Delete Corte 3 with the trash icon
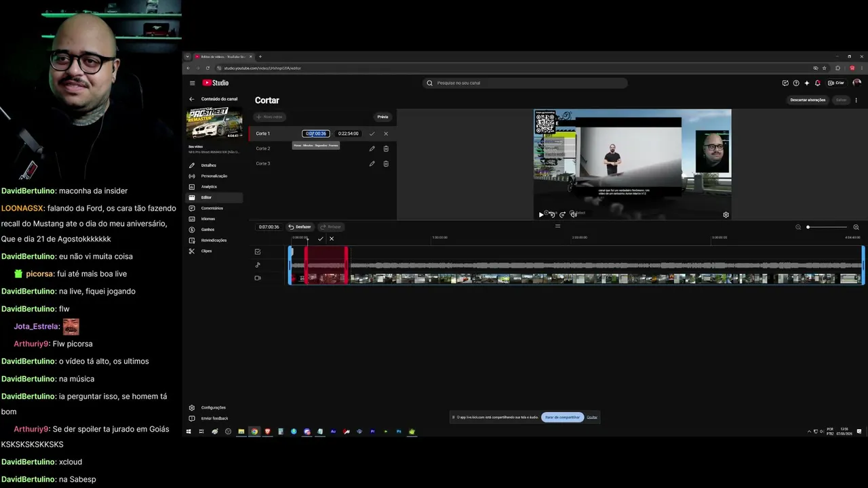The height and width of the screenshot is (488, 868). (386, 163)
